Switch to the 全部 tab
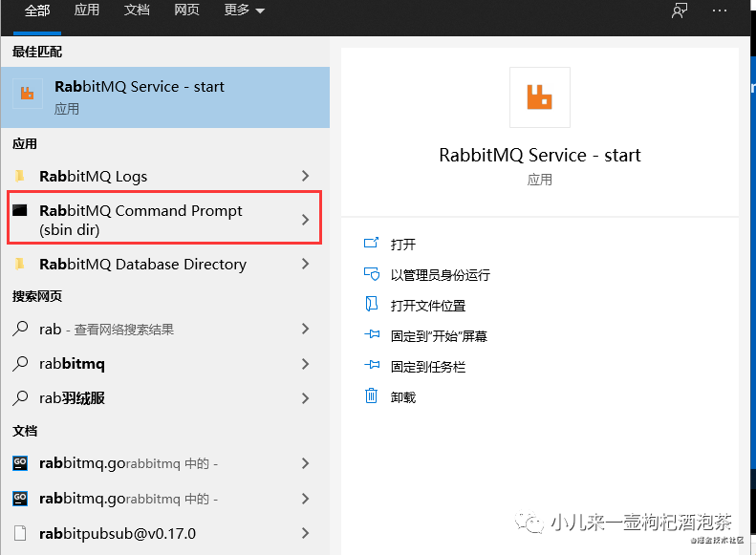This screenshot has width=756, height=555. 37,11
